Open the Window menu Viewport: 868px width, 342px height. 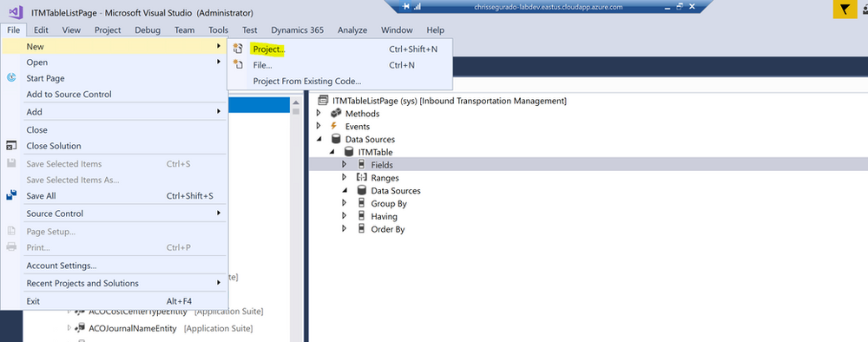point(397,30)
